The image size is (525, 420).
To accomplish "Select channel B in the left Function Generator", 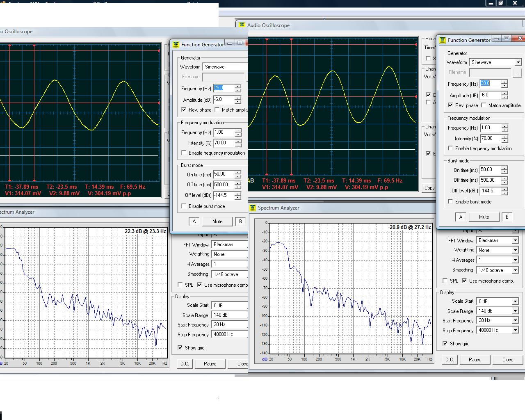I will (240, 221).
